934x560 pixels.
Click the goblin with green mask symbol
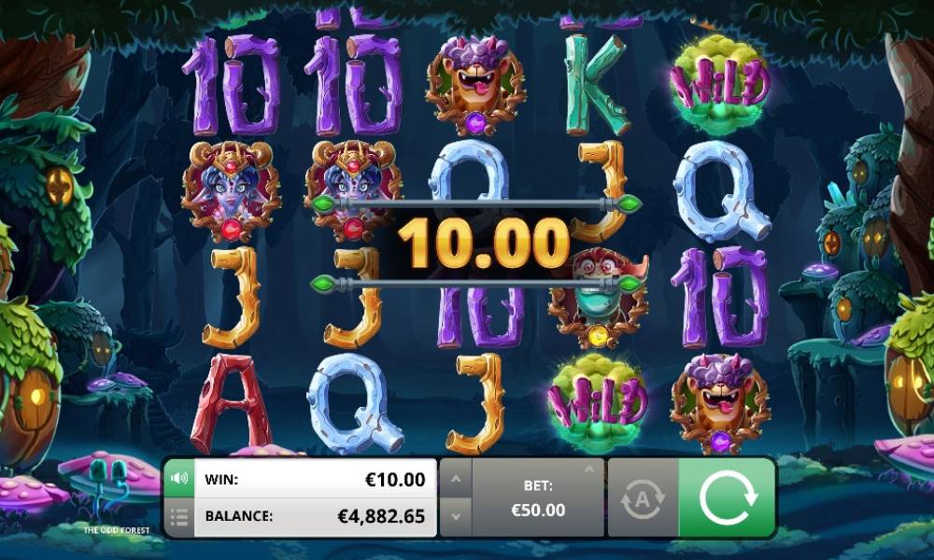[598, 299]
